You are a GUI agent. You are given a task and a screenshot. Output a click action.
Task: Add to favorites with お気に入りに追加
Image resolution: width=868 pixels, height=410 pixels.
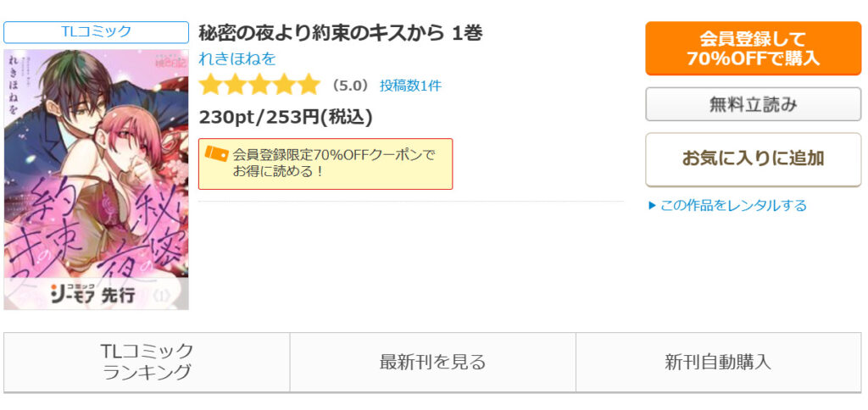[x=753, y=159]
